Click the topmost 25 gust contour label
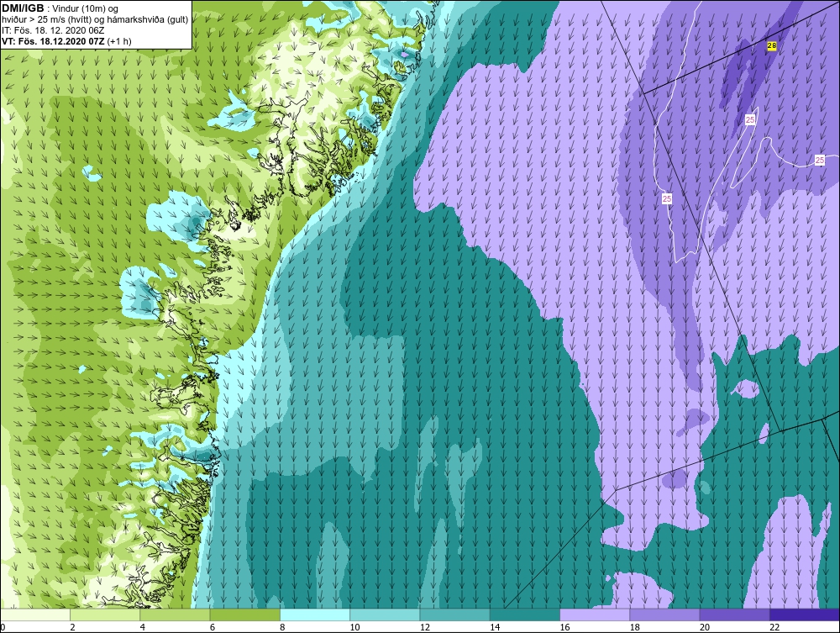The width and height of the screenshot is (840, 633). pyautogui.click(x=750, y=119)
